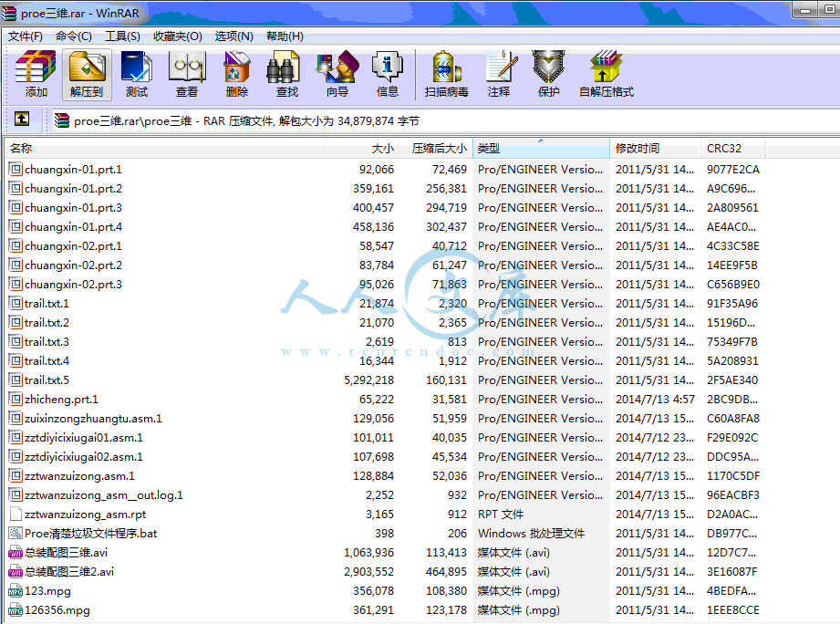Image resolution: width=840 pixels, height=624 pixels.
Task: Open the 工具(S) menu
Action: [123, 36]
